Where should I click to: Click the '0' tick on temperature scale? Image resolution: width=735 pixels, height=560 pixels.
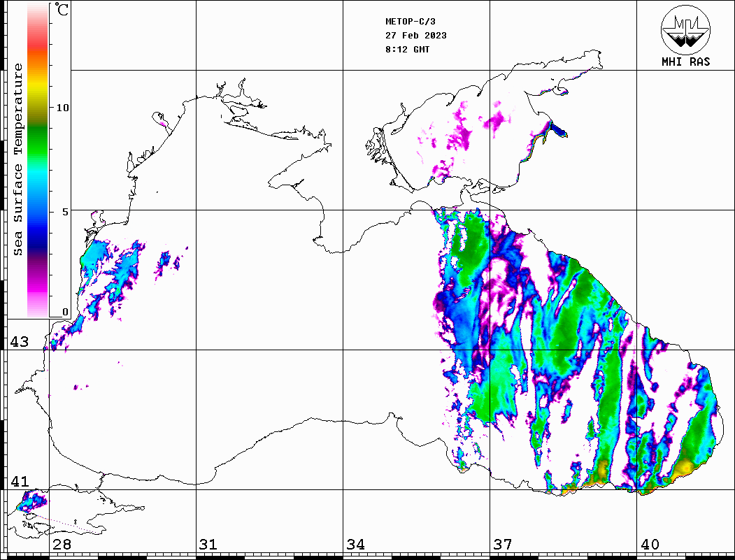pyautogui.click(x=66, y=312)
